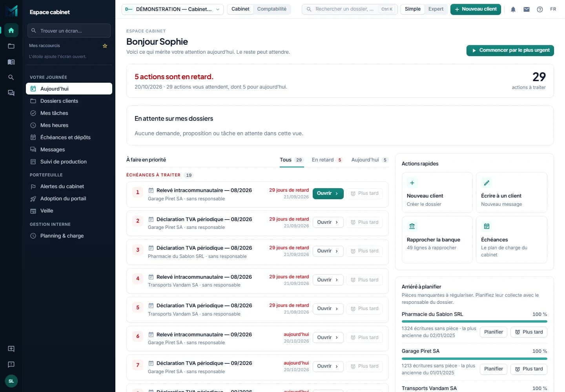Select the Simple view toggle
Viewport: 565px width, 392px height.
[413, 9]
